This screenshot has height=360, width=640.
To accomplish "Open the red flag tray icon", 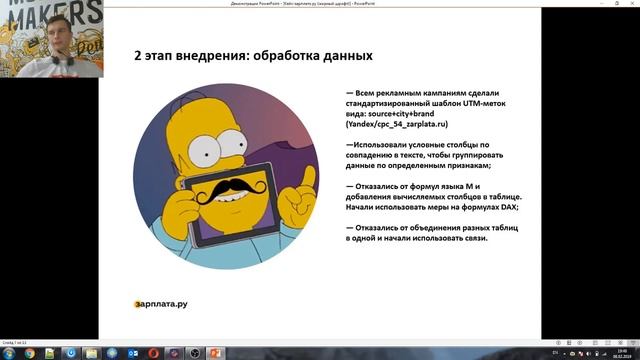I will (581, 353).
